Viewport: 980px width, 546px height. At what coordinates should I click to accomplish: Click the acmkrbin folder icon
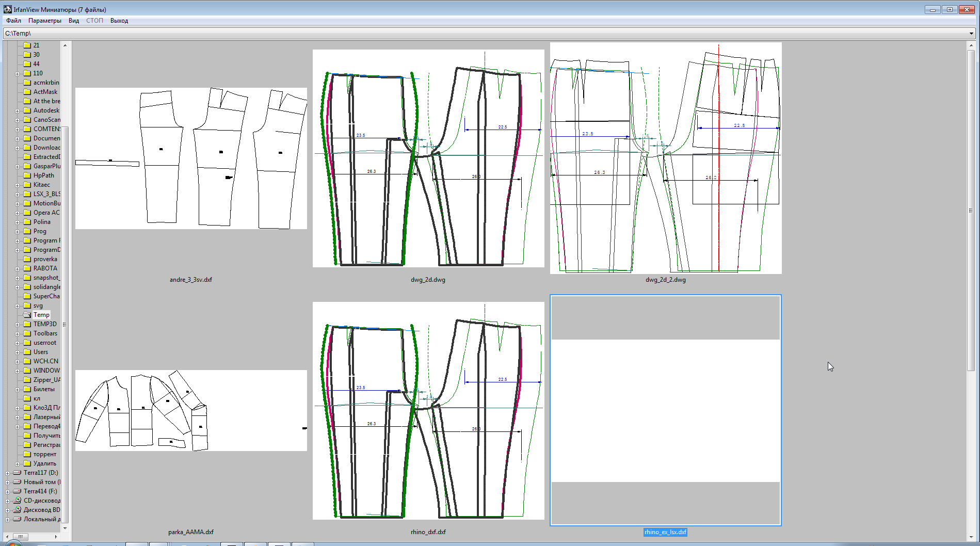(x=27, y=83)
